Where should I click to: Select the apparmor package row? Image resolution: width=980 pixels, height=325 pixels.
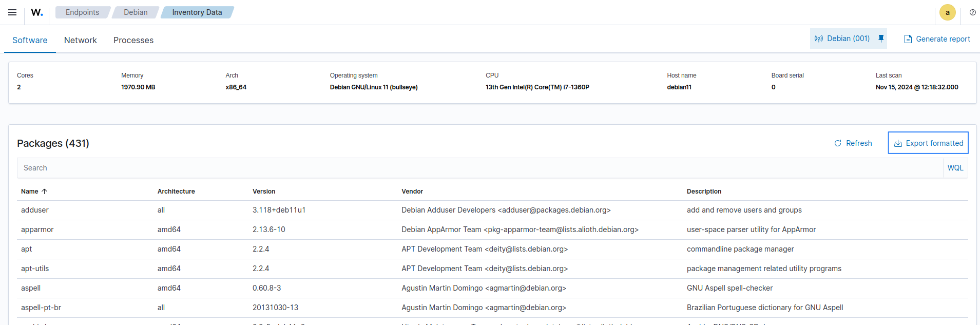click(37, 230)
